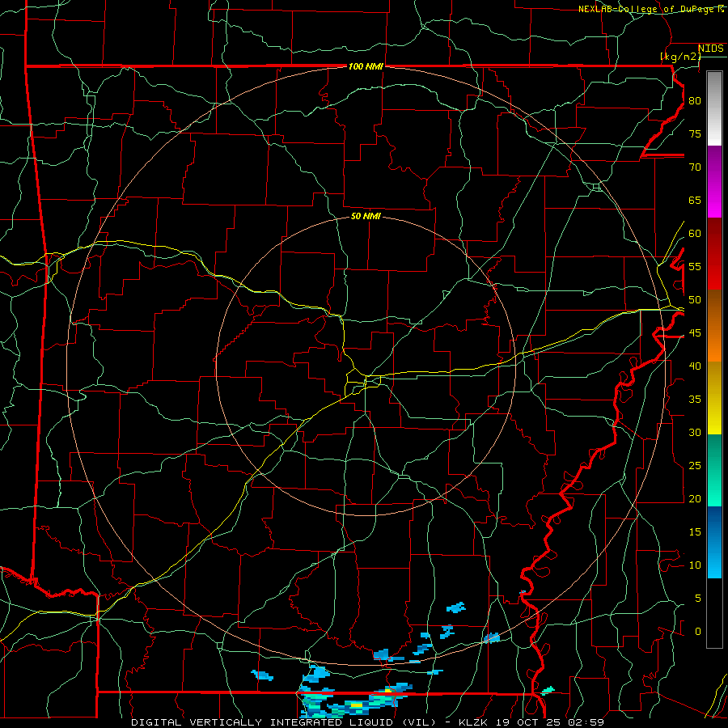Select legend value 20
728x728 pixels.
click(x=695, y=498)
